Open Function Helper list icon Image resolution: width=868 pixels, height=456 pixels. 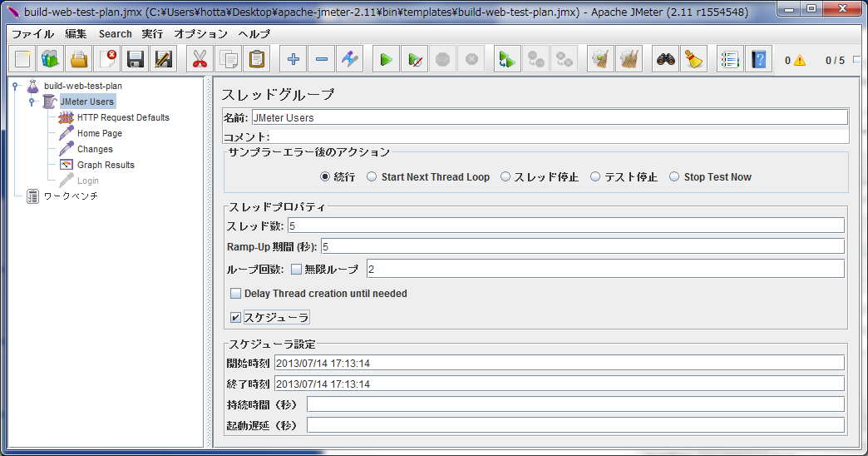[x=730, y=59]
